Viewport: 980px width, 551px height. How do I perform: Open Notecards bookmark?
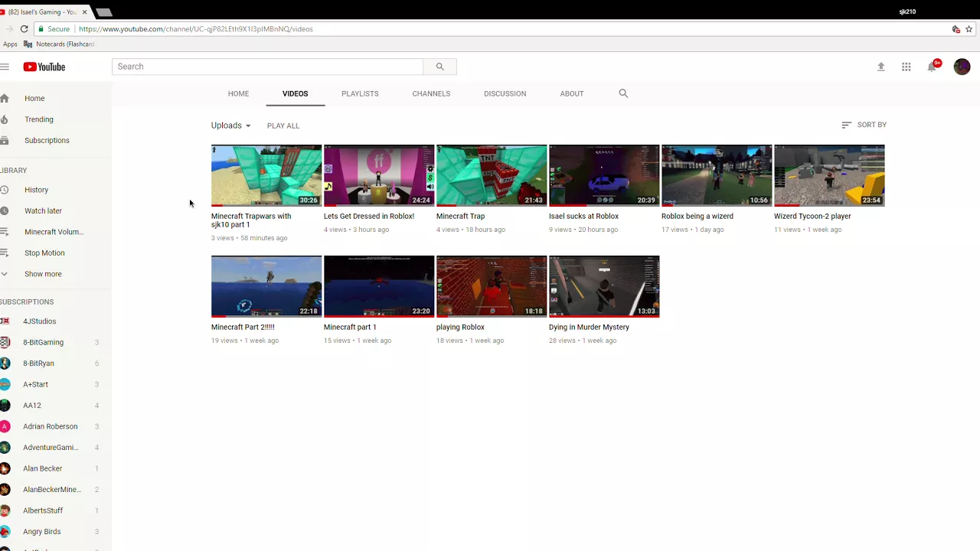(x=60, y=44)
